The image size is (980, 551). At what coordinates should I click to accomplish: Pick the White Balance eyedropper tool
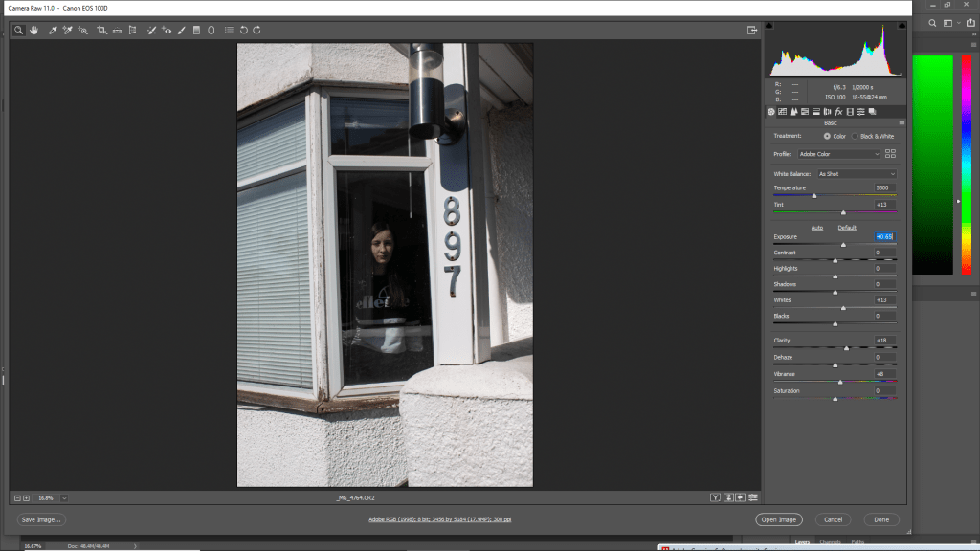pyautogui.click(x=53, y=31)
